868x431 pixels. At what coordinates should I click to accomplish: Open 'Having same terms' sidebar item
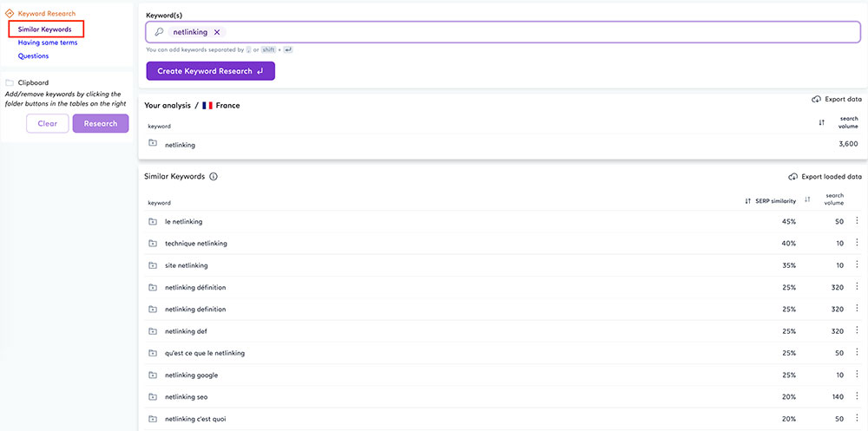(x=48, y=42)
